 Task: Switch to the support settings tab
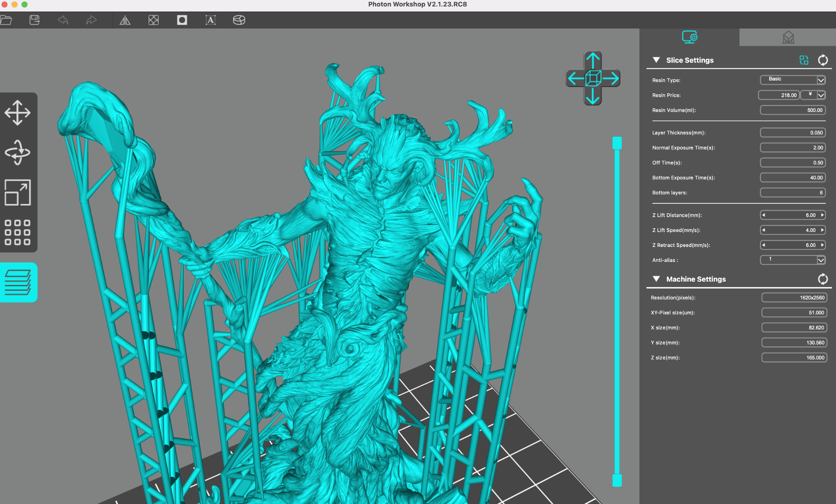pyautogui.click(x=788, y=37)
